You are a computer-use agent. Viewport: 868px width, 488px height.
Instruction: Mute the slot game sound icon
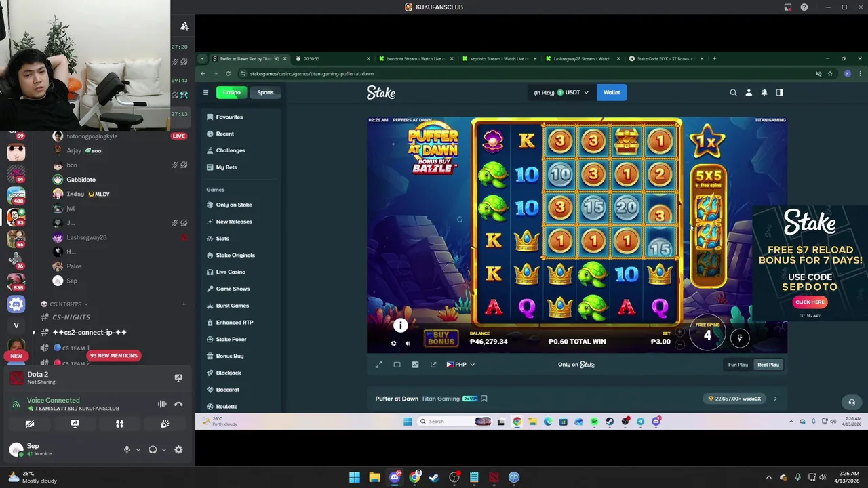click(408, 343)
